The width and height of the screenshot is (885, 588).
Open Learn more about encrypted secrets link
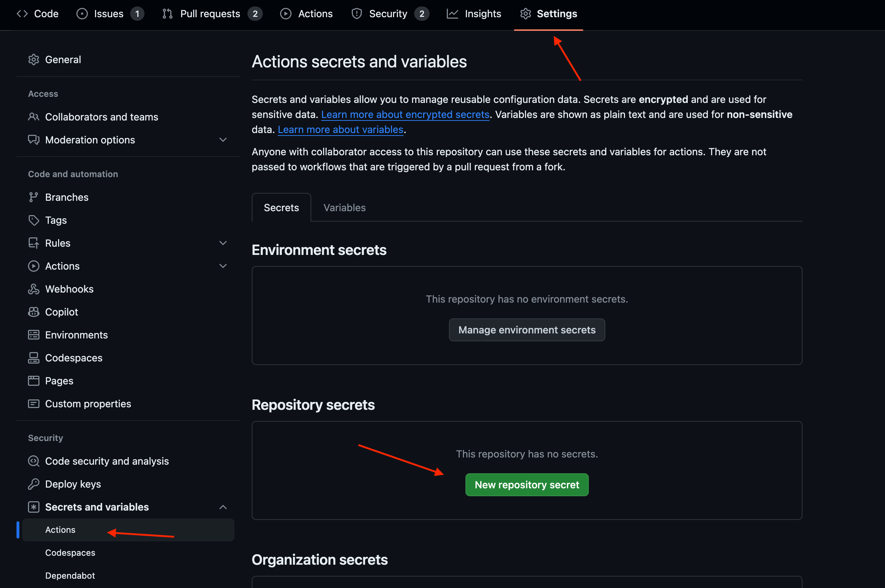[x=405, y=114]
